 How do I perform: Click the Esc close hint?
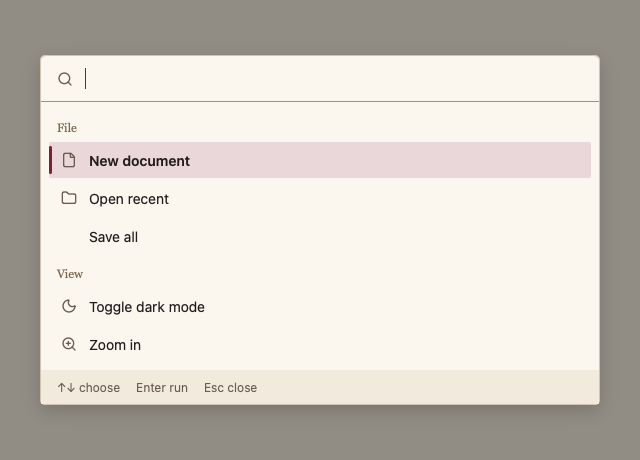[230, 387]
